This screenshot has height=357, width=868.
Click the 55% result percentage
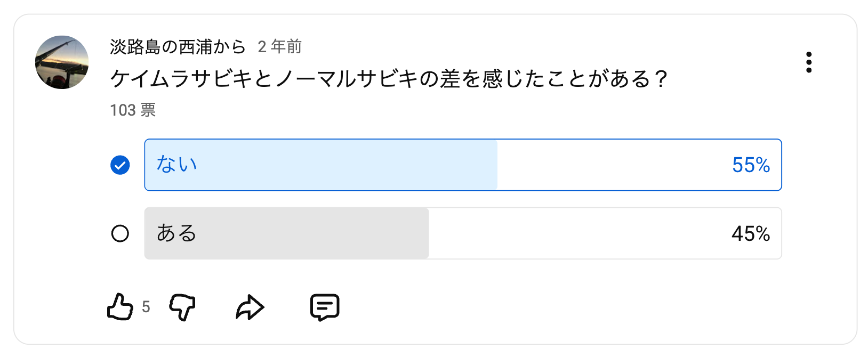pyautogui.click(x=751, y=165)
